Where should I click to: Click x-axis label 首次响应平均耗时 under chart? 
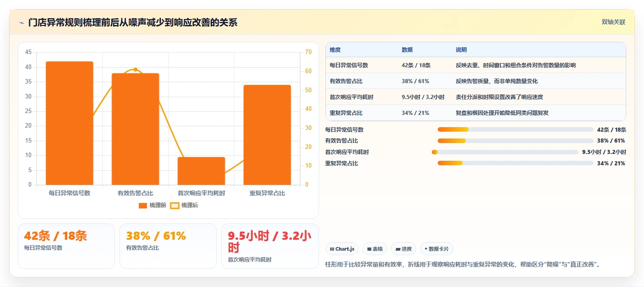(x=201, y=193)
